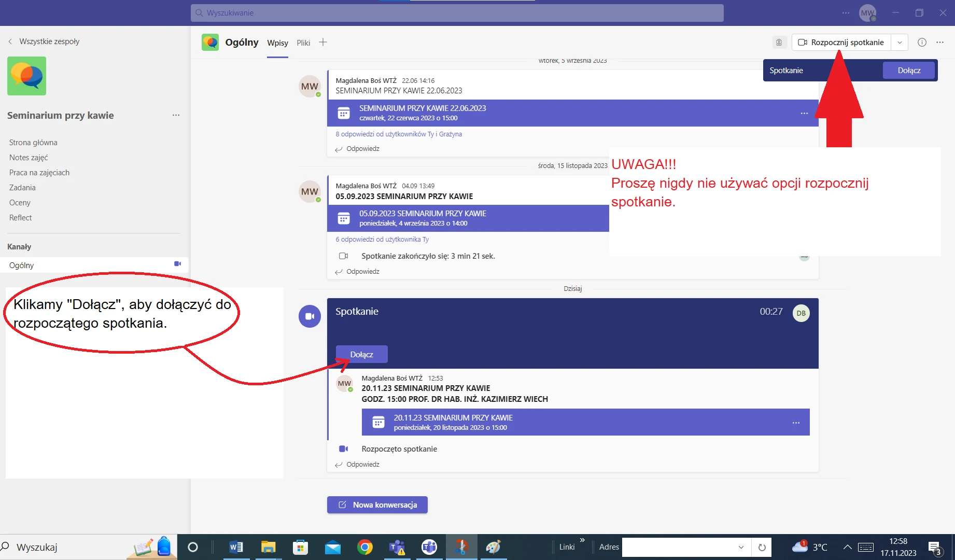This screenshot has width=955, height=560.
Task: Open Chrome from the taskbar
Action: [x=364, y=547]
